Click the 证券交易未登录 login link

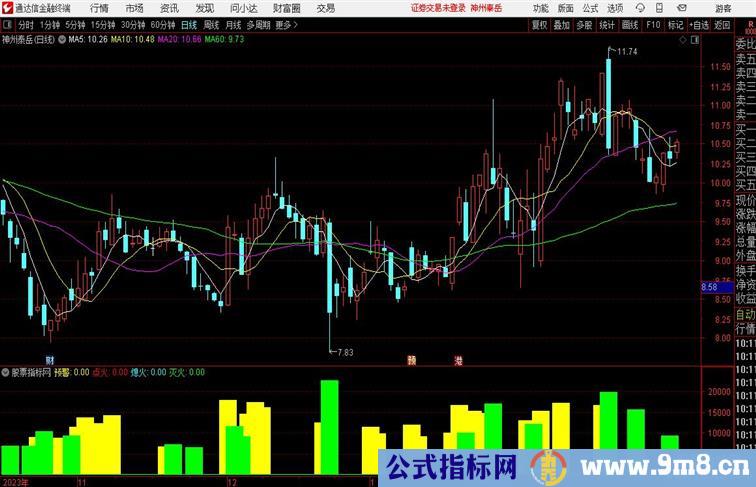[x=437, y=8]
